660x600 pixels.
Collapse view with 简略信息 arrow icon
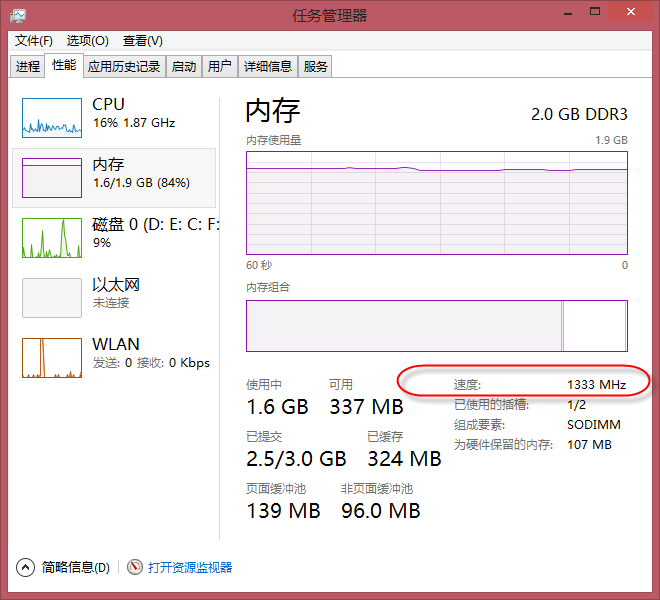25,567
